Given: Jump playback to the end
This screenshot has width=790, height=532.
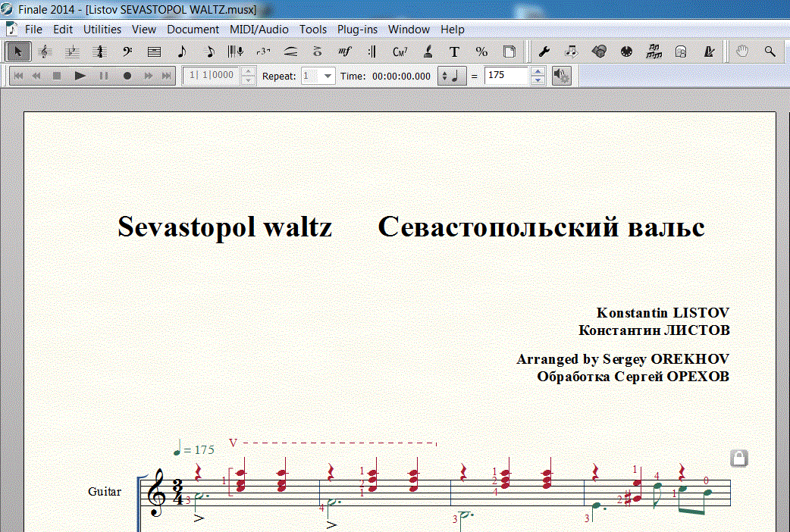Looking at the screenshot, I should pos(166,76).
